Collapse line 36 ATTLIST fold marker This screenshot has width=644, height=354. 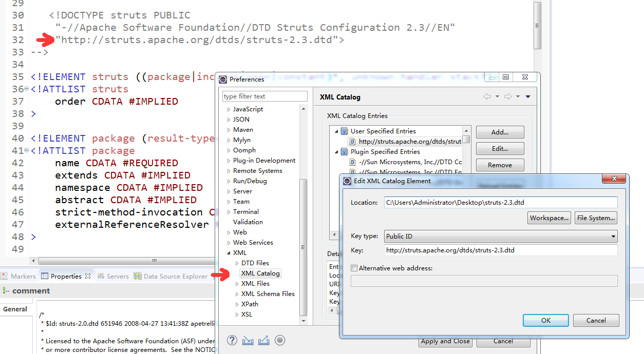tap(26, 89)
